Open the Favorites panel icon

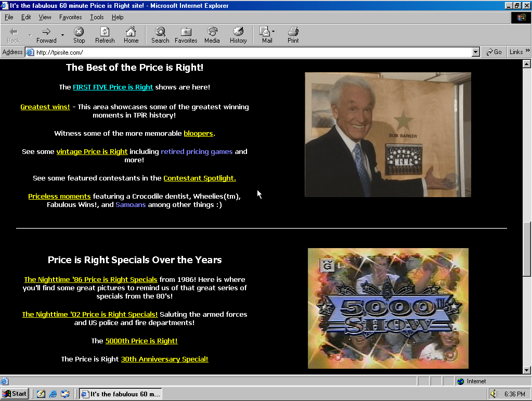tap(186, 35)
